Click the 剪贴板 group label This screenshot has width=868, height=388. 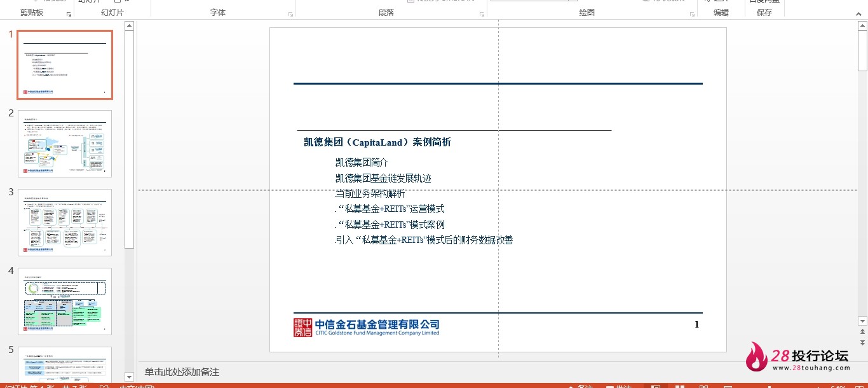coord(32,13)
